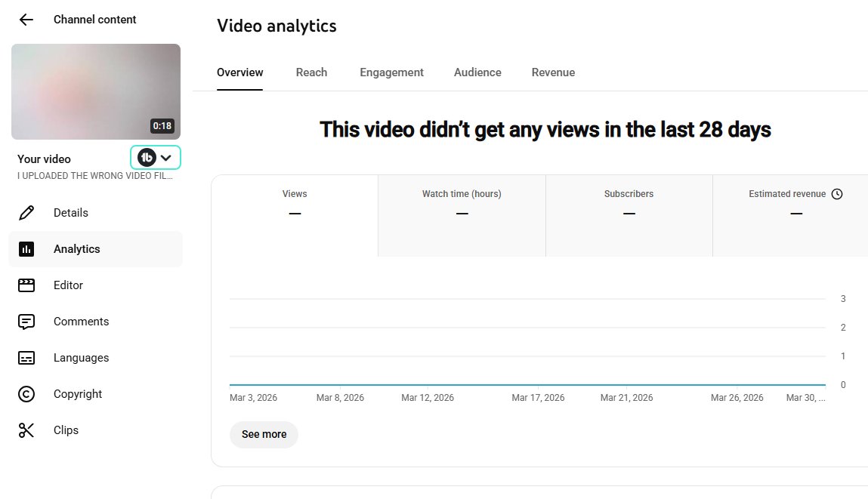Click the 'Video analytics' page heading
Image resolution: width=868 pixels, height=499 pixels.
click(276, 26)
